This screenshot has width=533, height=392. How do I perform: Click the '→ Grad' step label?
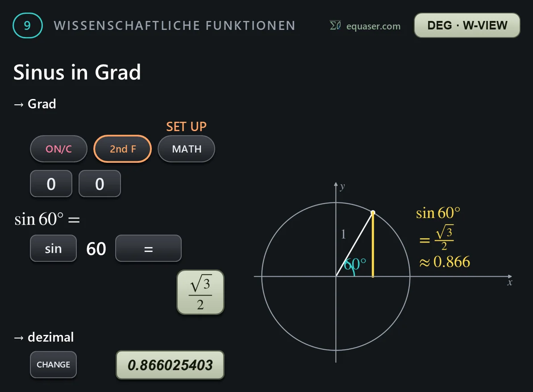click(x=35, y=104)
